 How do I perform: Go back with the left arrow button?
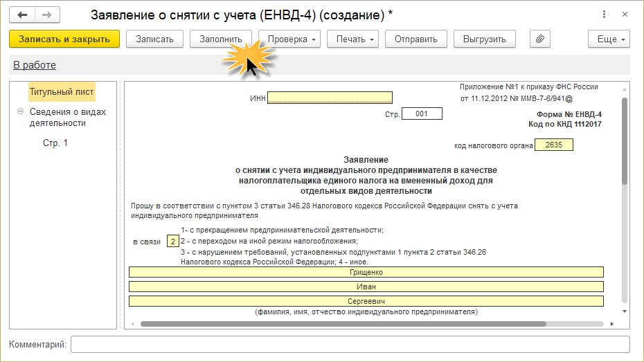pyautogui.click(x=22, y=15)
